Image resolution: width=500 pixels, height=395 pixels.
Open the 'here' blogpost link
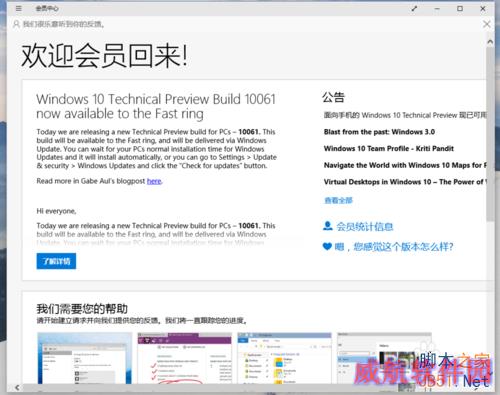point(154,181)
